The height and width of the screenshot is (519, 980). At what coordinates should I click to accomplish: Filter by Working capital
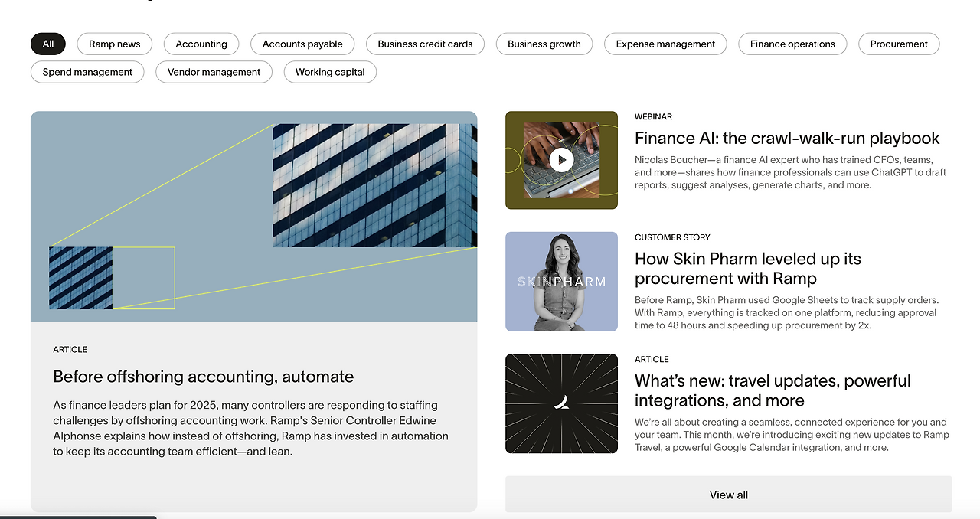tap(330, 72)
